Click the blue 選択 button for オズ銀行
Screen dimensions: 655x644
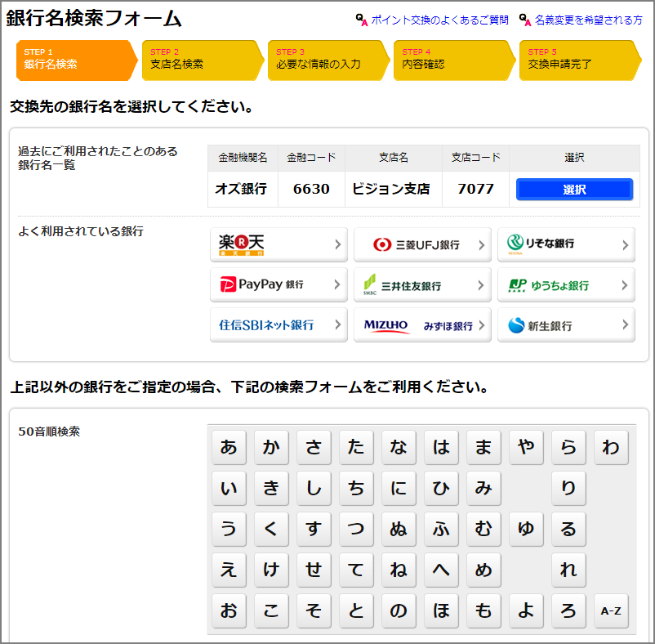574,190
